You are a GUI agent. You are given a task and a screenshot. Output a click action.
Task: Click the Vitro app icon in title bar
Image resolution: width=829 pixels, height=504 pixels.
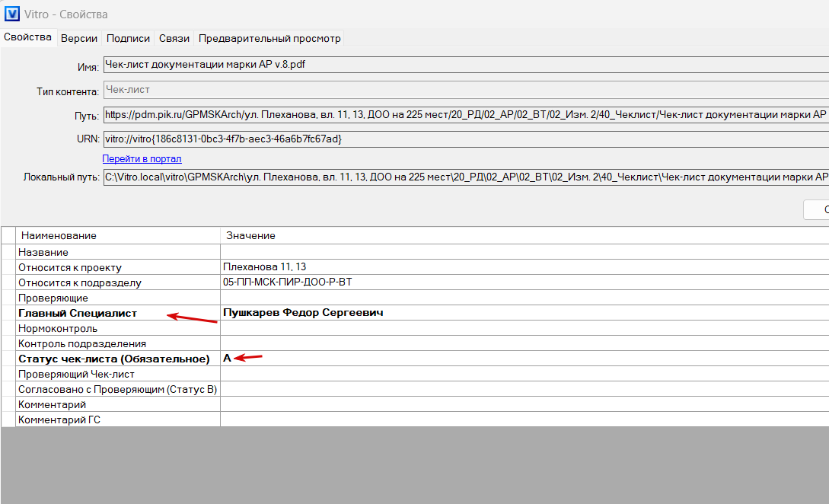click(x=11, y=14)
